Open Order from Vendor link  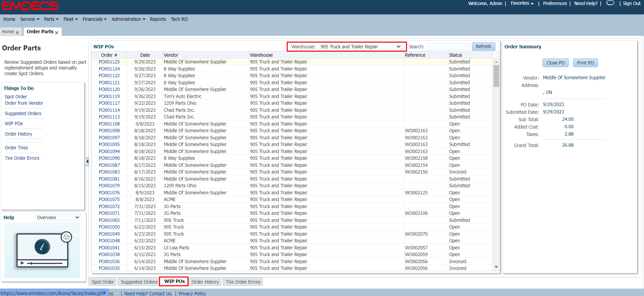pos(24,103)
